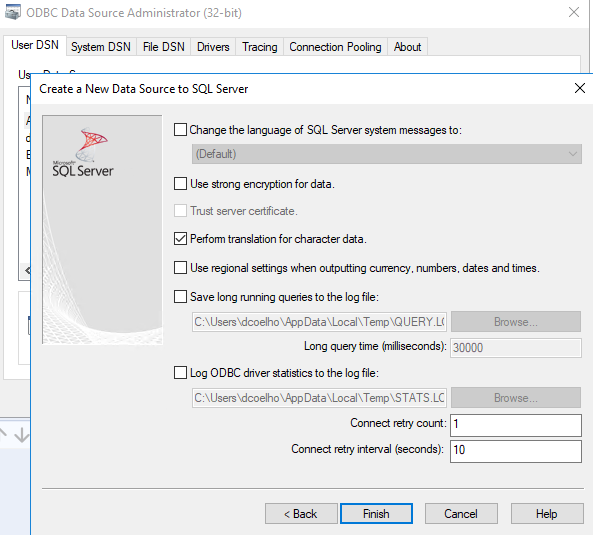Open the File DSN tab

163,47
